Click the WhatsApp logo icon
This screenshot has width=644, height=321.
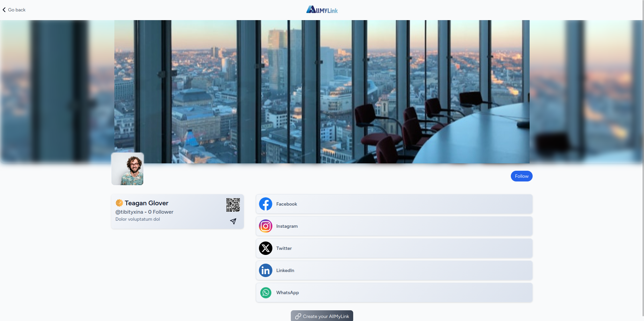point(265,292)
